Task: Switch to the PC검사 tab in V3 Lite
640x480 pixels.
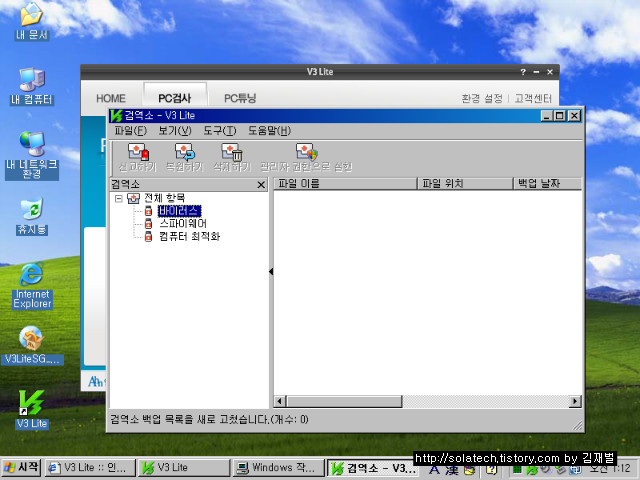Action: click(x=175, y=98)
